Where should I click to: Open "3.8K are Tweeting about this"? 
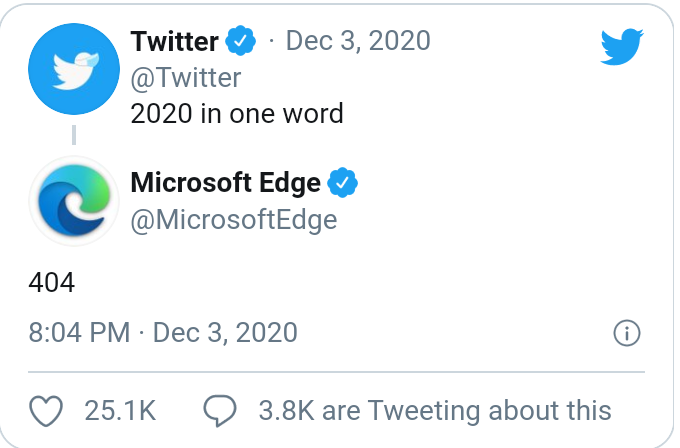coord(434,409)
